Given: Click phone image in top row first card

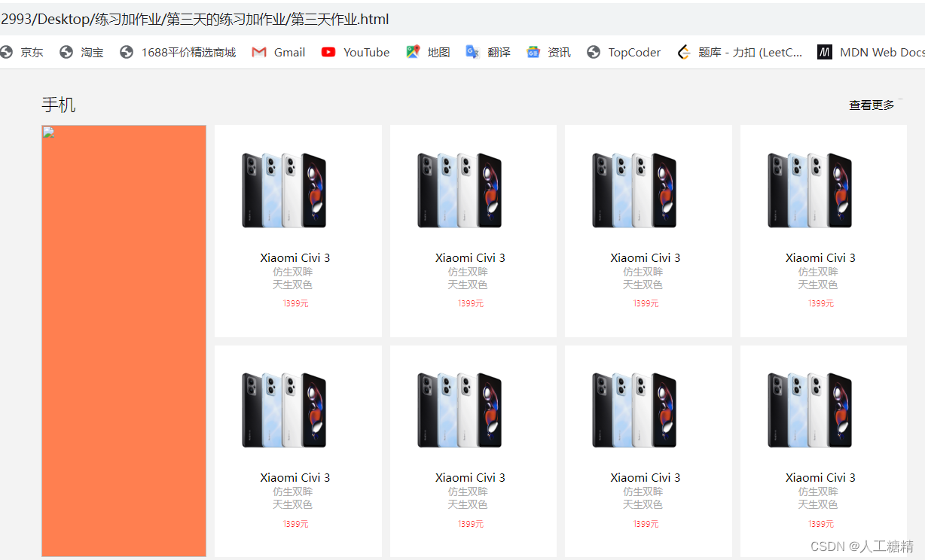Looking at the screenshot, I should click(284, 190).
